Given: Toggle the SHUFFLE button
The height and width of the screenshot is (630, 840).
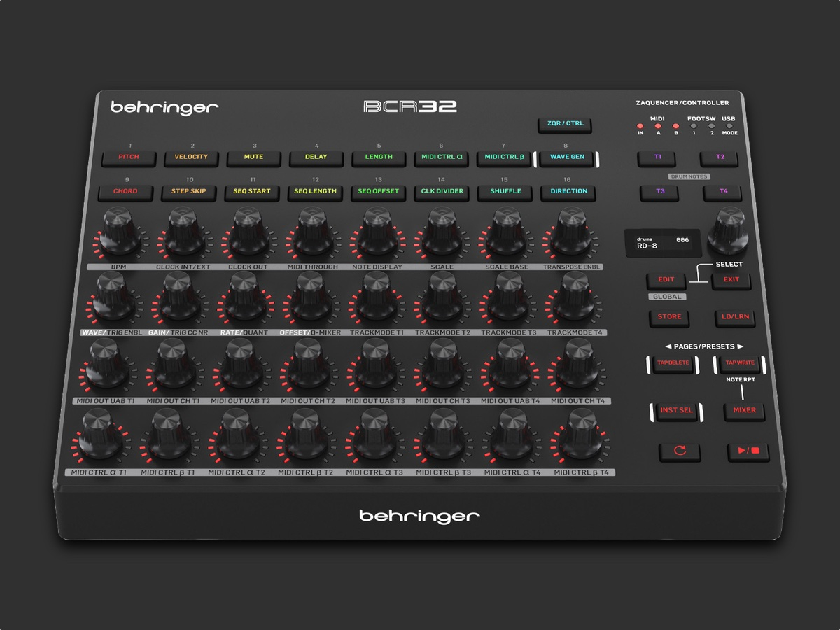Looking at the screenshot, I should coord(505,192).
